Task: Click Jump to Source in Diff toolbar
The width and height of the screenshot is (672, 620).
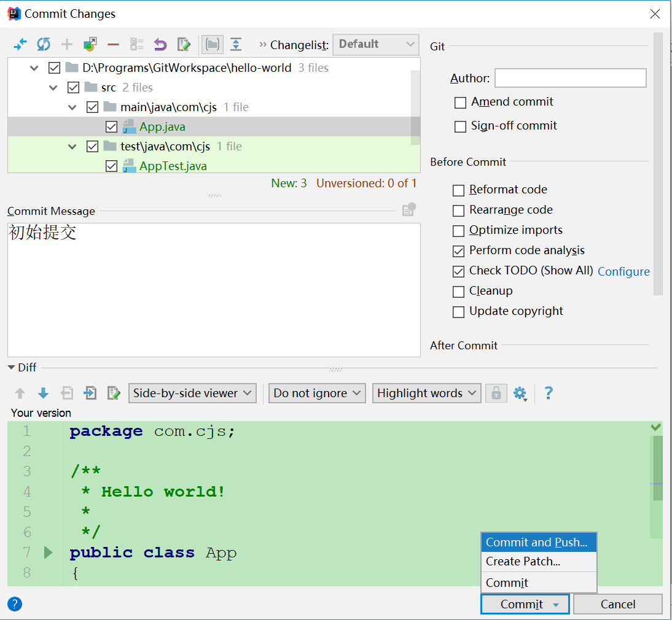Action: 114,393
